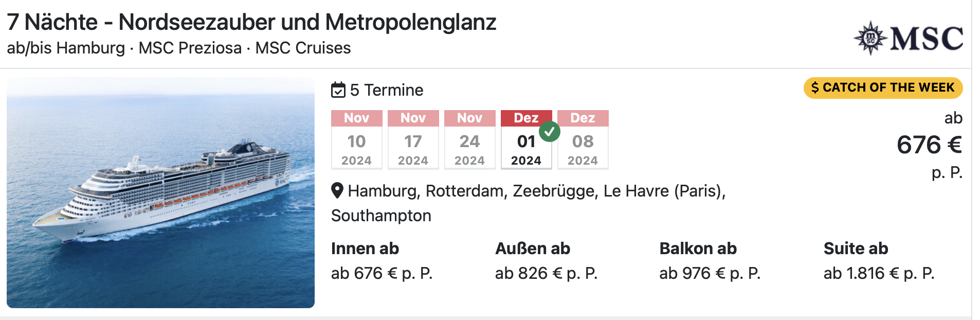Select the Nov 10 2024 departure date
The width and height of the screenshot is (980, 320).
click(356, 139)
